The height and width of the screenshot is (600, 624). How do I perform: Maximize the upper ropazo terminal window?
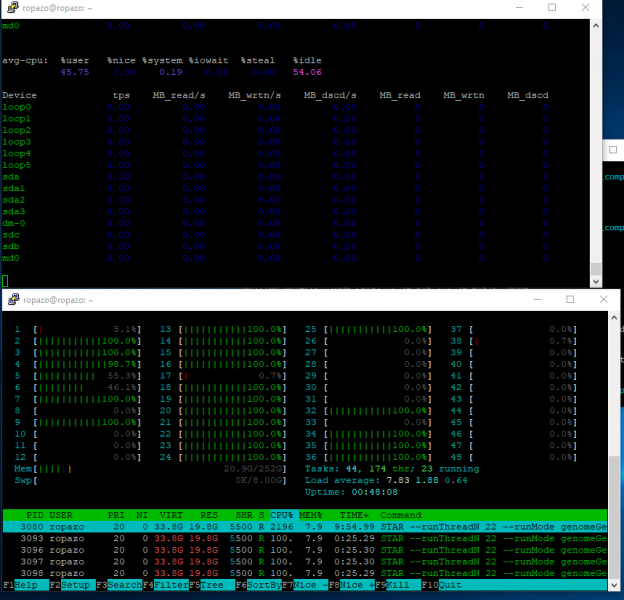(552, 7)
